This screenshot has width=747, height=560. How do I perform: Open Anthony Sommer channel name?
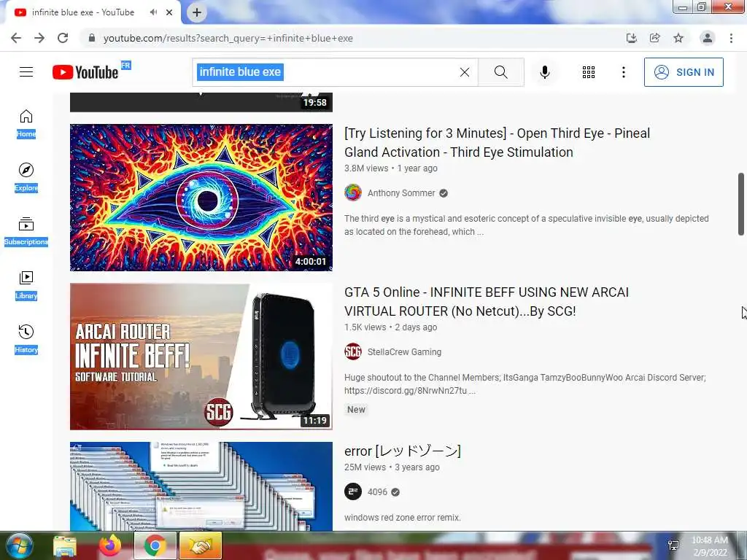(401, 192)
